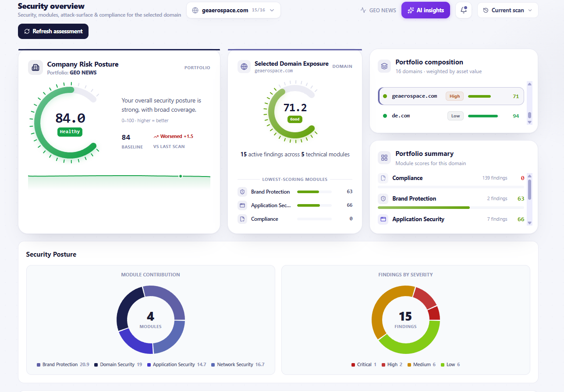Click the Good status badge

click(x=295, y=119)
